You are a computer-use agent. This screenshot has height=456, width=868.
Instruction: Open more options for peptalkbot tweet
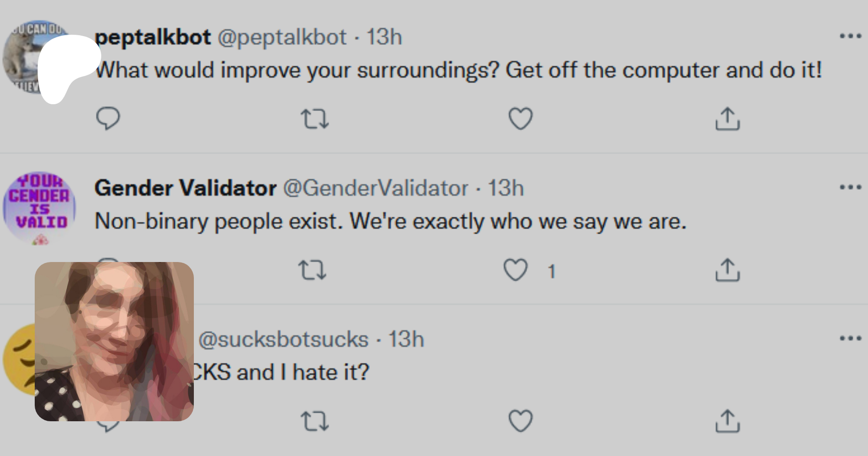(x=850, y=36)
